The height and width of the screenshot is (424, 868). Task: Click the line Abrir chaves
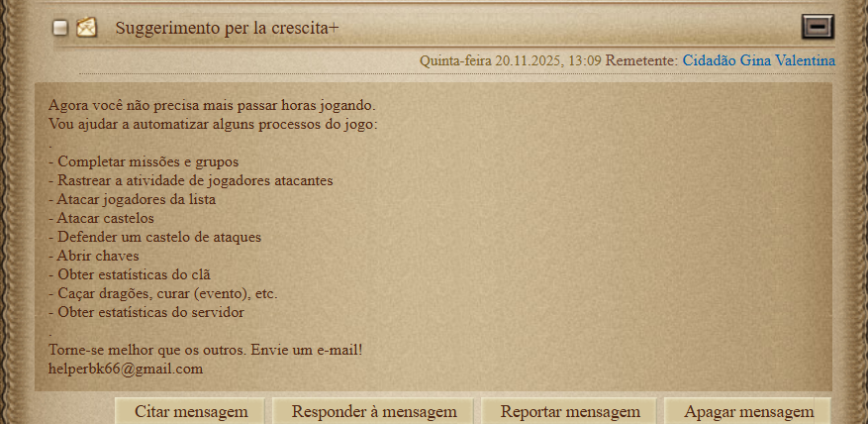tap(94, 256)
